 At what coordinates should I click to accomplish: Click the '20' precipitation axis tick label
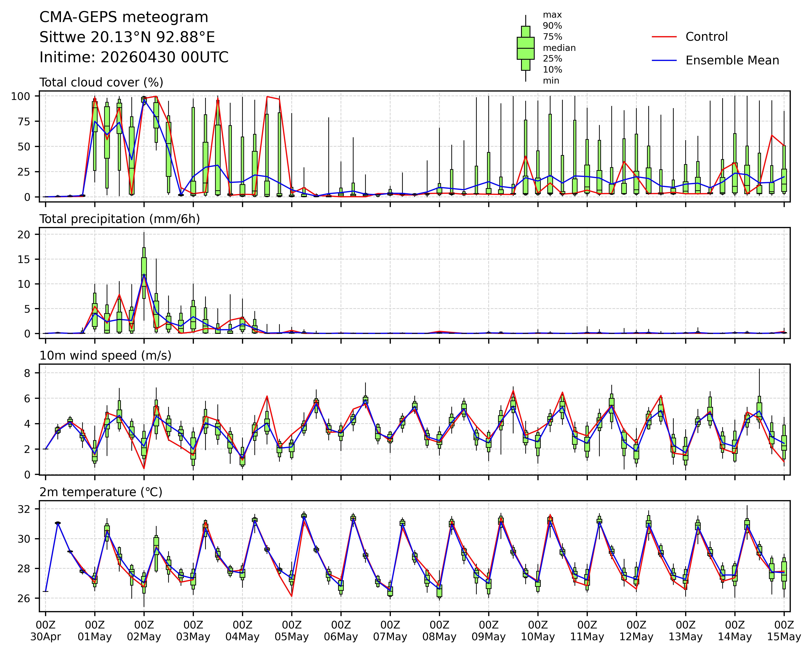coord(23,234)
